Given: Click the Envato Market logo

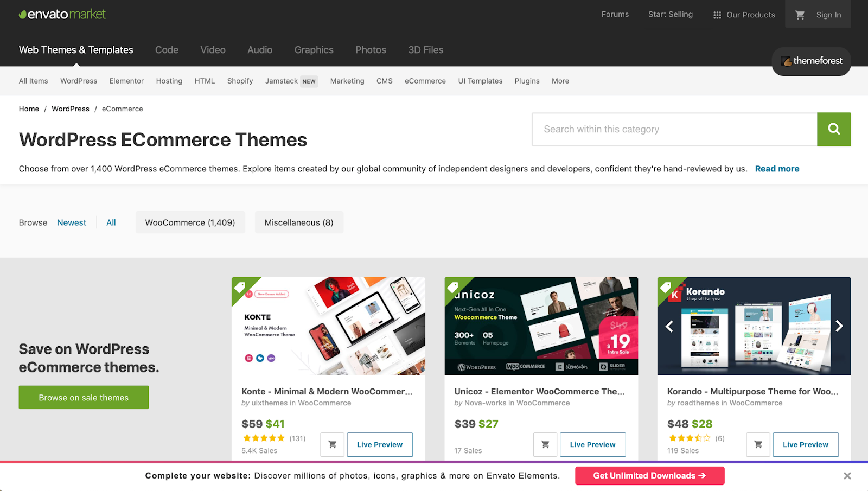Looking at the screenshot, I should coord(62,14).
